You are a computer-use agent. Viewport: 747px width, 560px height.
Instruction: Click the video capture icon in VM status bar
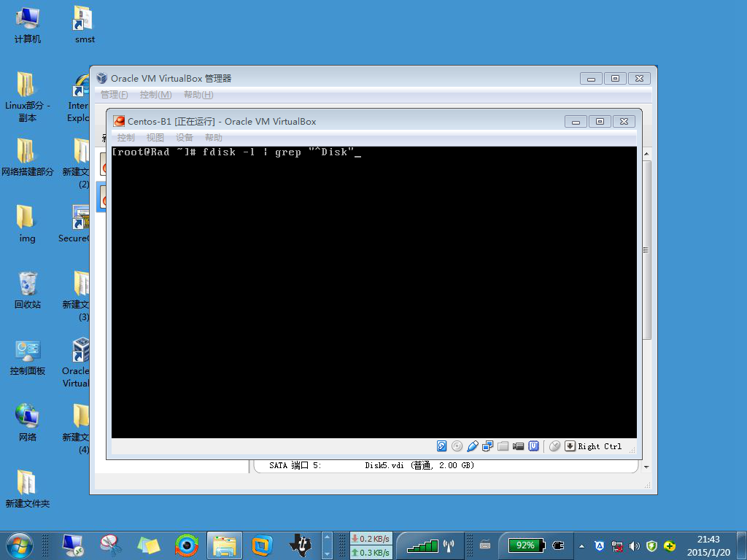(519, 446)
